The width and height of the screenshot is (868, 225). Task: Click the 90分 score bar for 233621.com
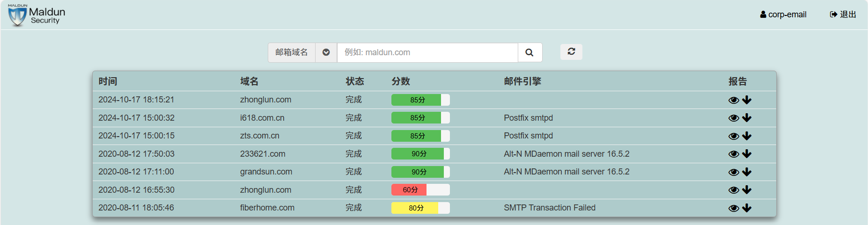click(420, 154)
